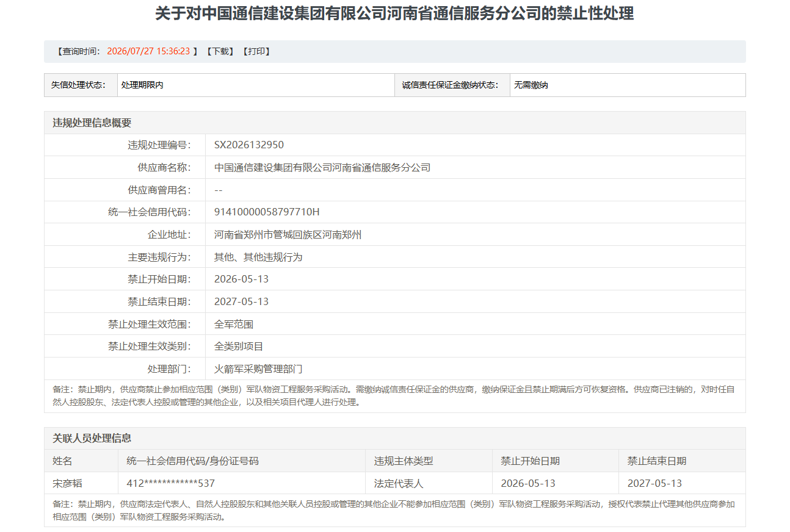This screenshot has height=532, width=790.
Task: Click the 供应商名称 label
Action: tap(164, 167)
